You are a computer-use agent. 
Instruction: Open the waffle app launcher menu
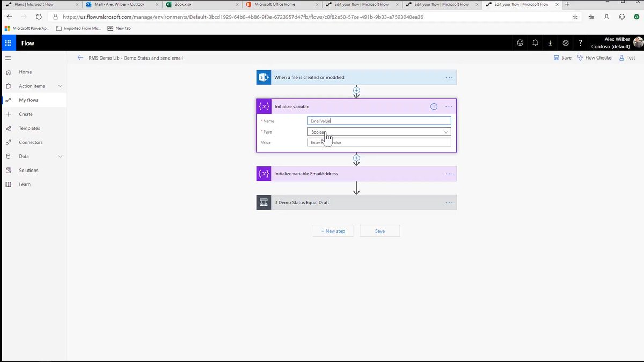[8, 42]
